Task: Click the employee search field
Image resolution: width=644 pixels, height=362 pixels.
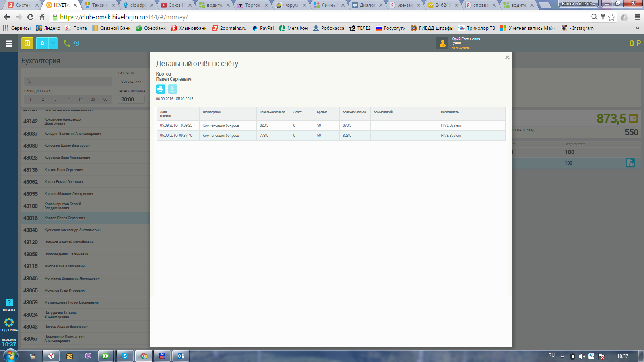Action: click(68, 81)
